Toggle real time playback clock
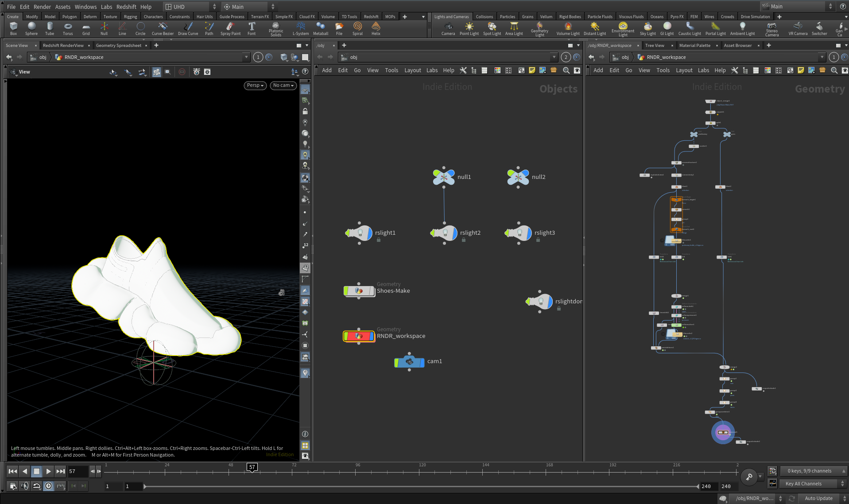Image resolution: width=849 pixels, height=504 pixels. click(x=48, y=486)
